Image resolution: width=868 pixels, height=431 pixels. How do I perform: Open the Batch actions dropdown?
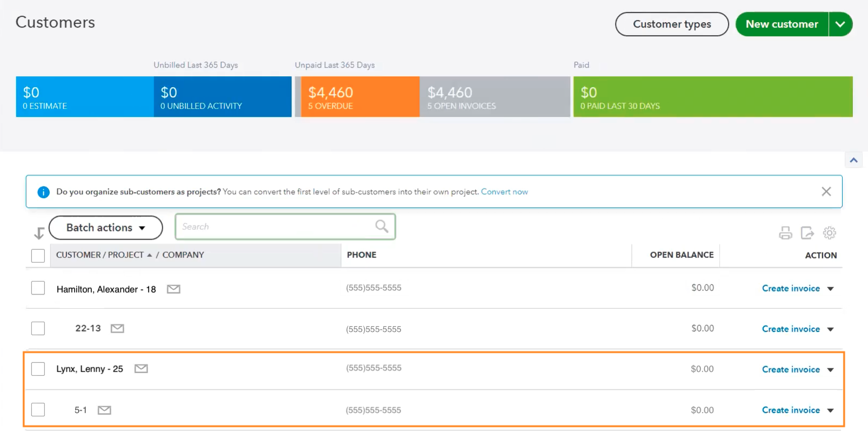point(106,228)
